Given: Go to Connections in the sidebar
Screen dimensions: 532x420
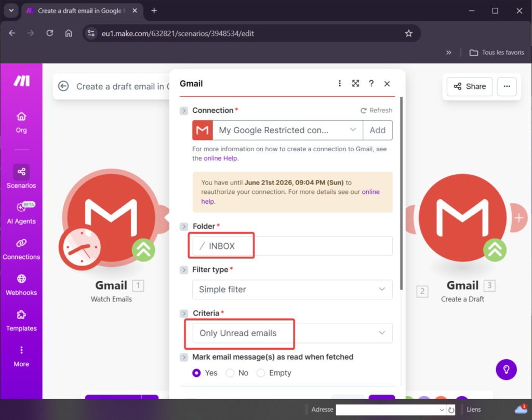Looking at the screenshot, I should [21, 249].
